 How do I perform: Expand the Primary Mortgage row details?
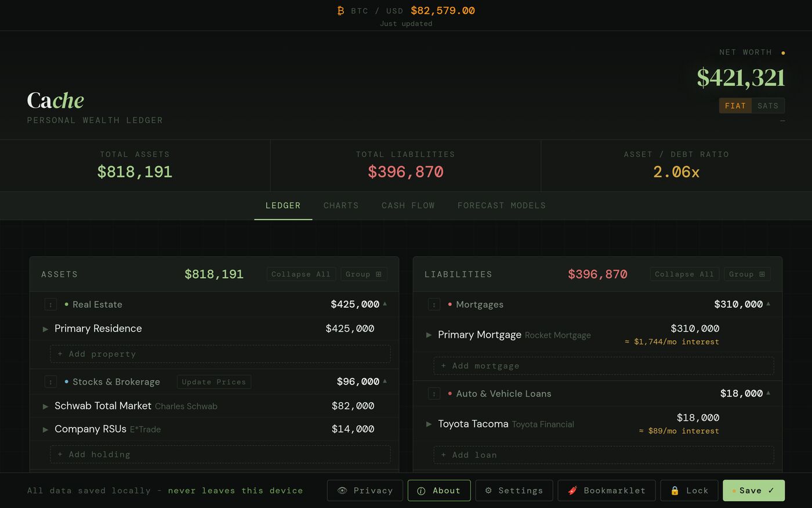pyautogui.click(x=429, y=335)
